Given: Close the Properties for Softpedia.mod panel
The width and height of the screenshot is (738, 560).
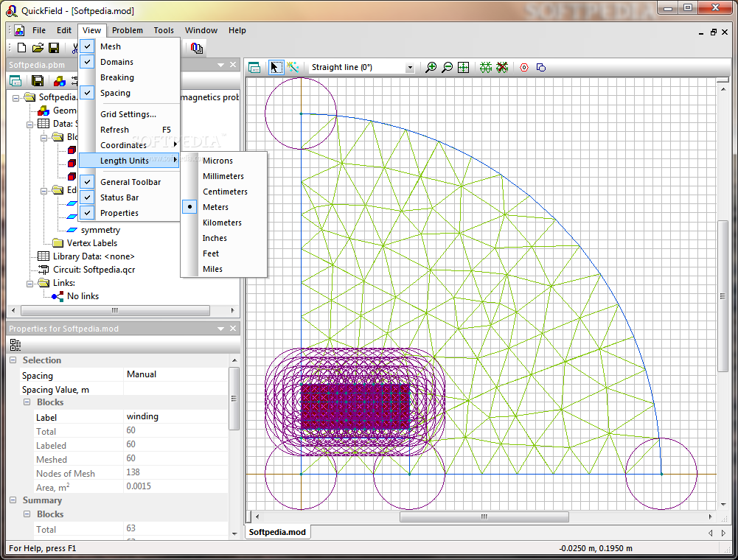Looking at the screenshot, I should click(233, 329).
